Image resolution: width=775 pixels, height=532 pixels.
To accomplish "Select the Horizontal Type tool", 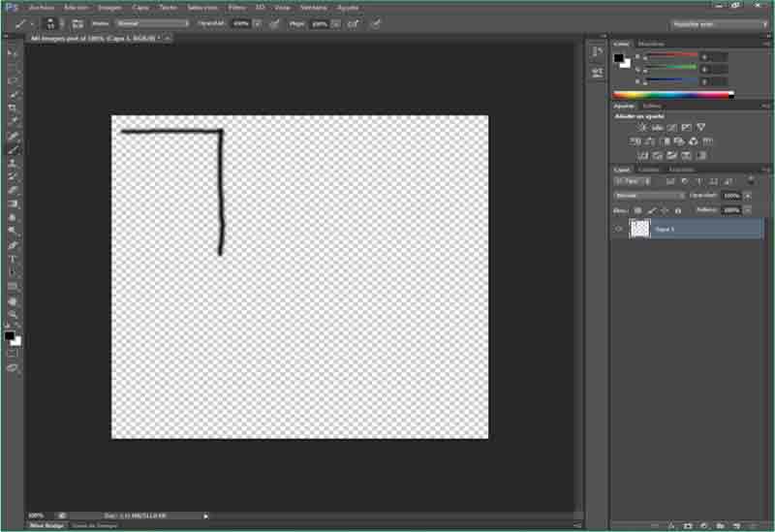I will pos(13,260).
